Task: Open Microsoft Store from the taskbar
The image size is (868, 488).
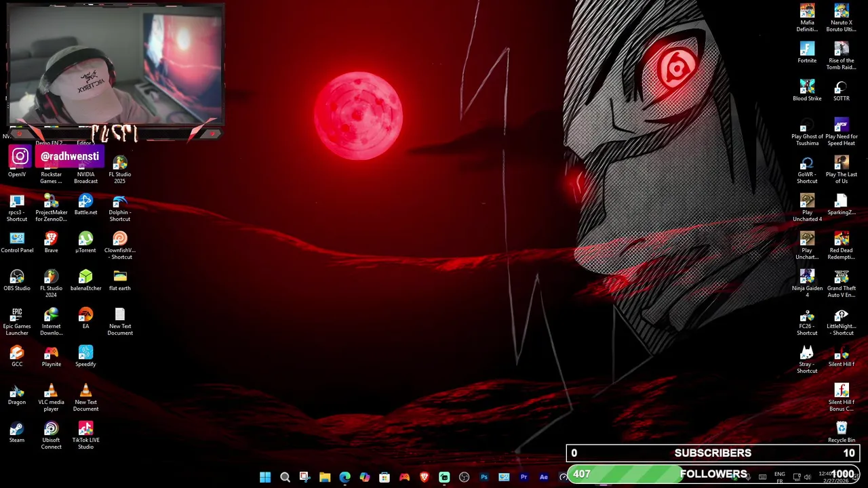Action: click(384, 477)
